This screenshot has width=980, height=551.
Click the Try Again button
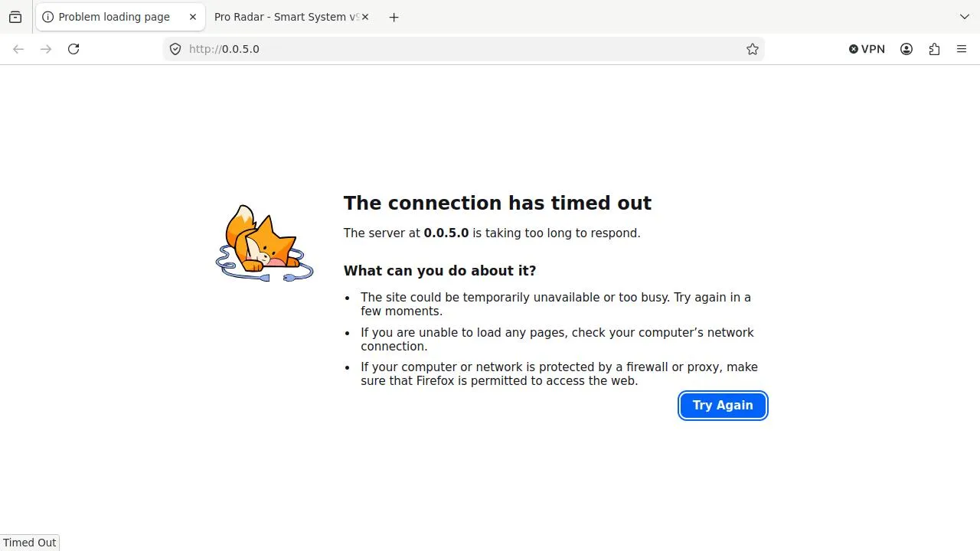723,406
